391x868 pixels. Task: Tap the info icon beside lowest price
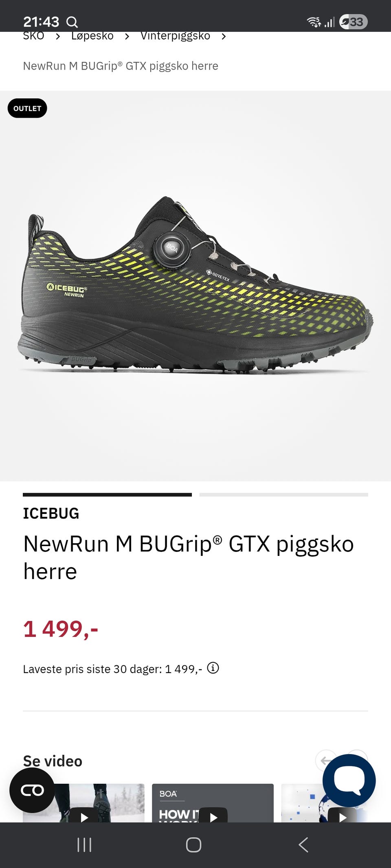(x=213, y=668)
